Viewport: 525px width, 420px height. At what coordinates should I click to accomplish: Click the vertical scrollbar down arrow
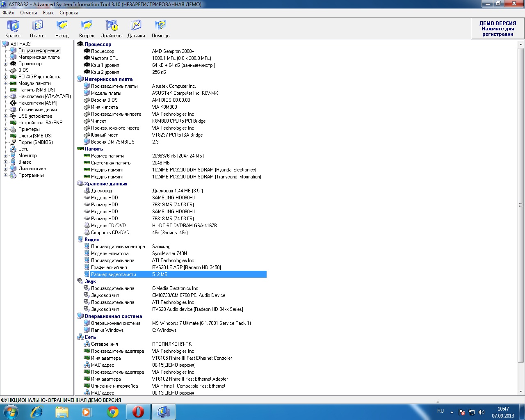(x=521, y=392)
